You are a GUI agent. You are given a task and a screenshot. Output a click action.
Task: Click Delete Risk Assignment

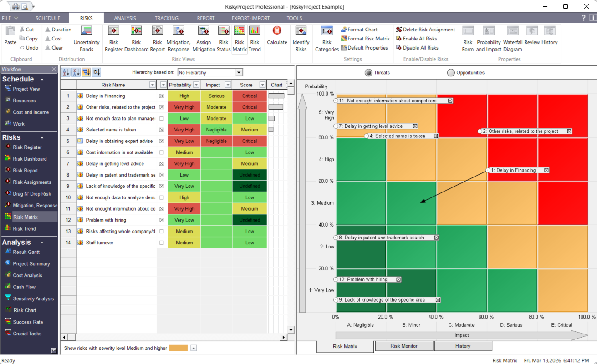click(x=425, y=29)
